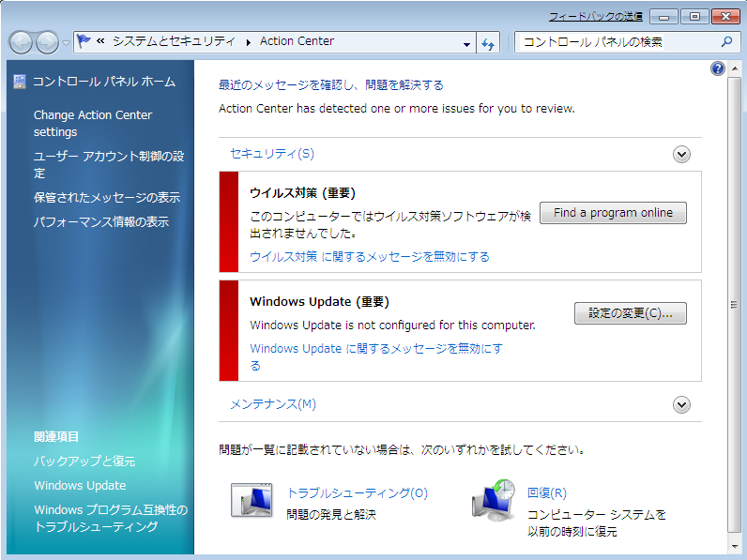Click the Back navigation arrow

tap(21, 43)
